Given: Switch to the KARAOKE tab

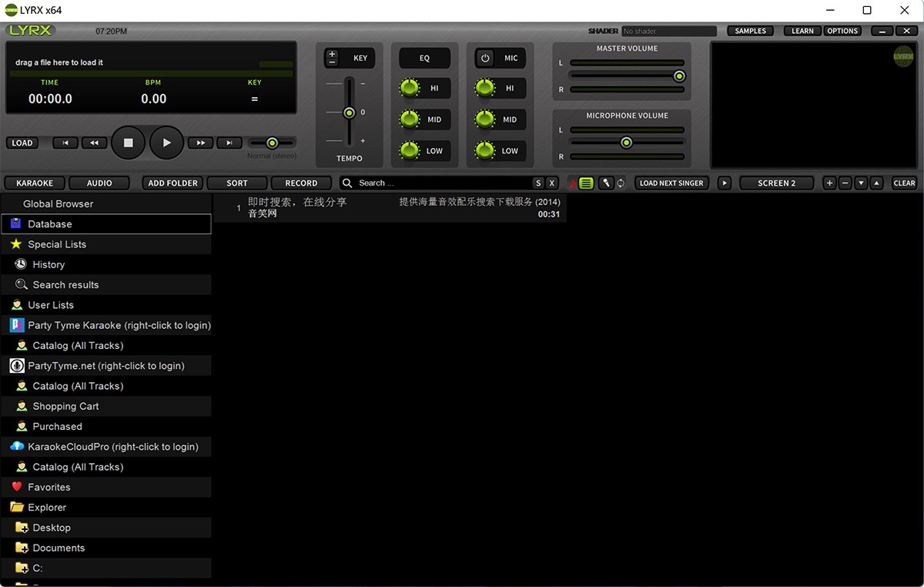Looking at the screenshot, I should tap(34, 183).
